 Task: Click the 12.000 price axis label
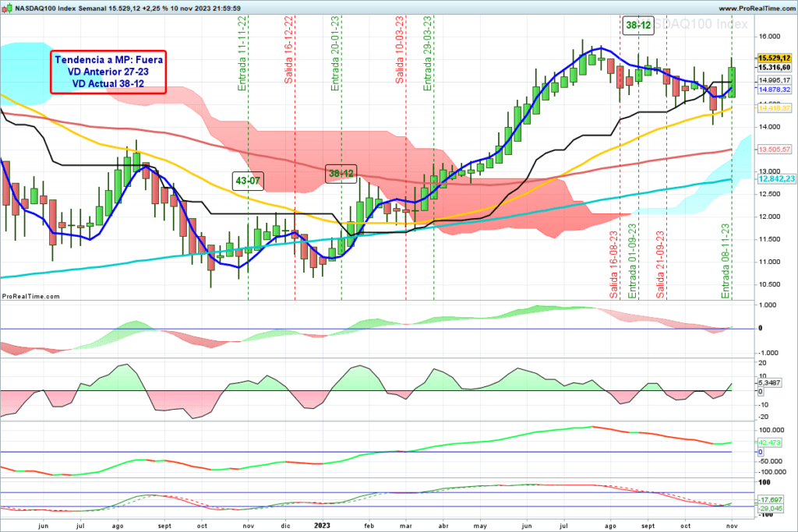(x=769, y=217)
